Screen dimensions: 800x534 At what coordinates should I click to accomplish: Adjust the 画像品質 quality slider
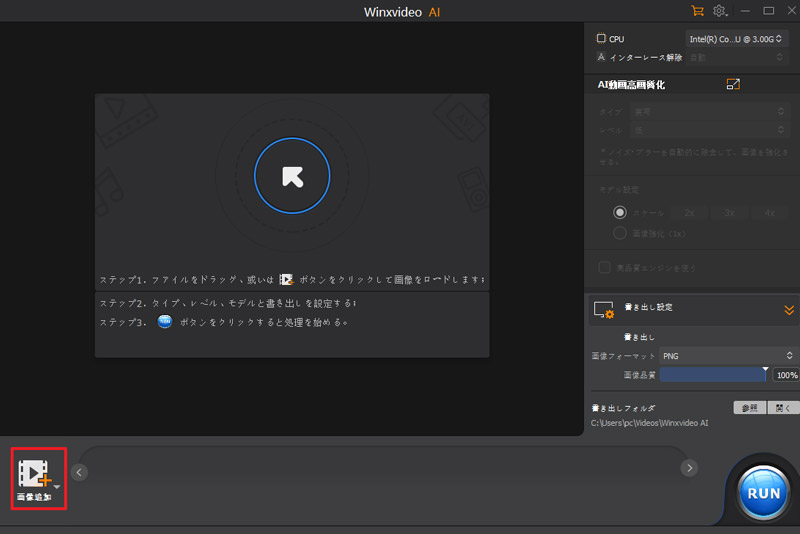tap(713, 374)
